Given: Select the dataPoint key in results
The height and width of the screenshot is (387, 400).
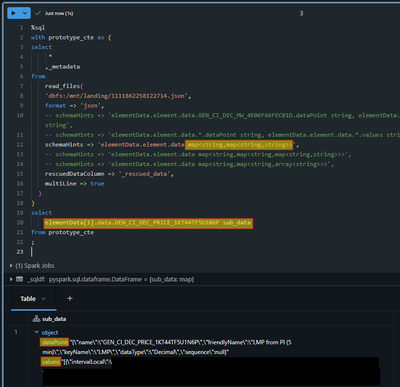Looking at the screenshot, I should click(54, 342).
